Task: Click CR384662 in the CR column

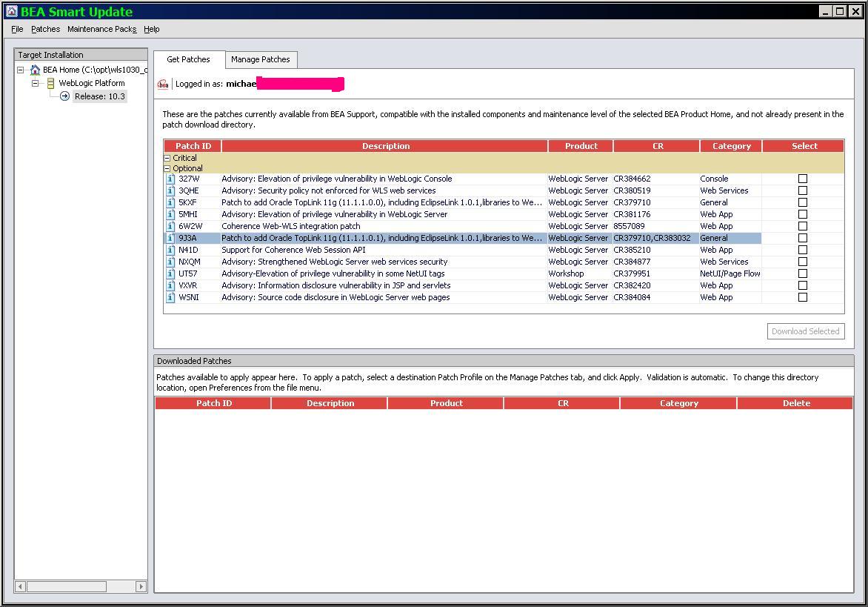Action: 632,179
